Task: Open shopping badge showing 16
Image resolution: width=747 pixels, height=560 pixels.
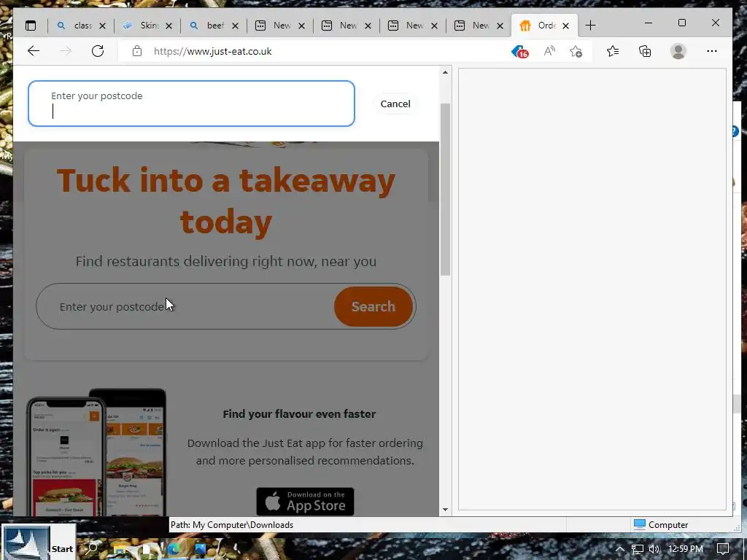Action: 519,52
